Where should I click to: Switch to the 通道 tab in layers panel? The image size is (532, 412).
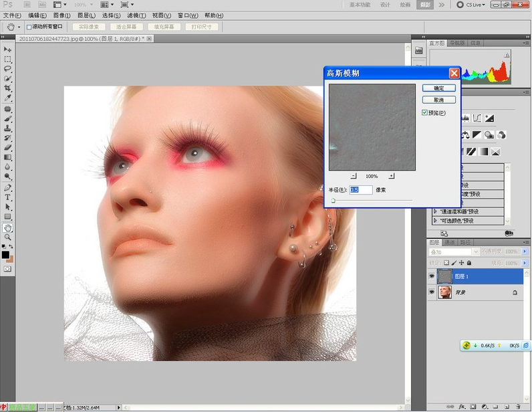click(x=450, y=242)
